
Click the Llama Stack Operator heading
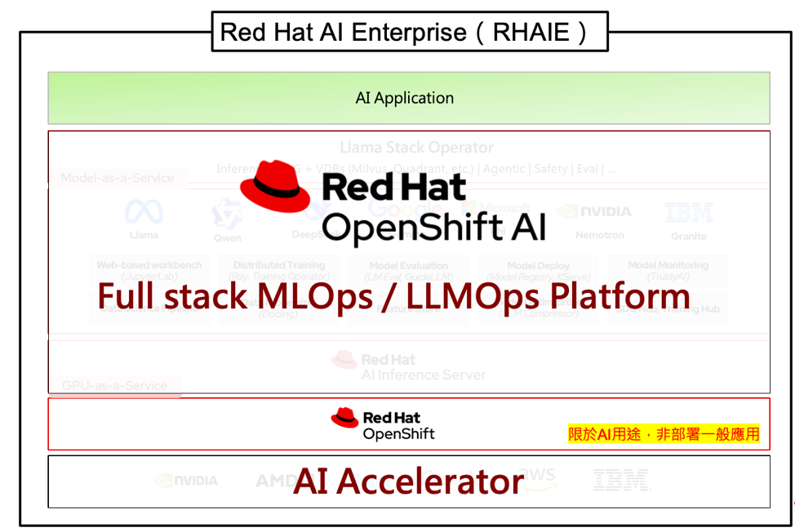[416, 148]
